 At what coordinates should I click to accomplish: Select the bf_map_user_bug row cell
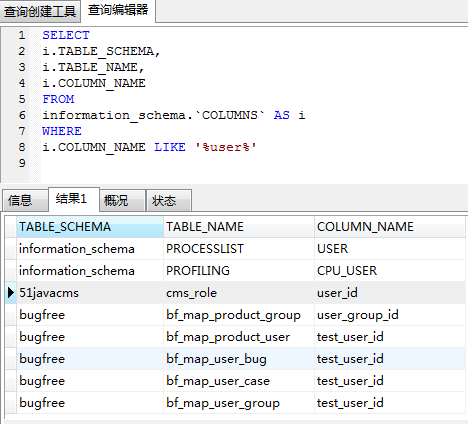[239, 359]
